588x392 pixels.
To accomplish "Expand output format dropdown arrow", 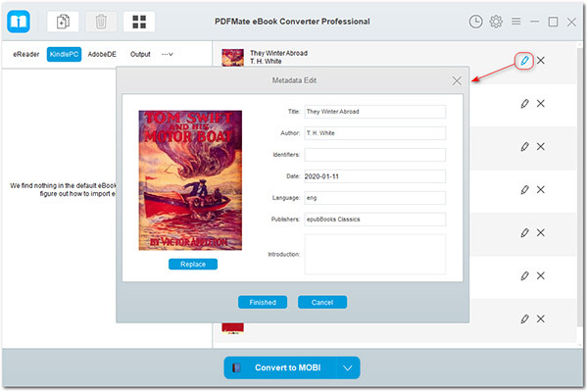I will (x=348, y=367).
